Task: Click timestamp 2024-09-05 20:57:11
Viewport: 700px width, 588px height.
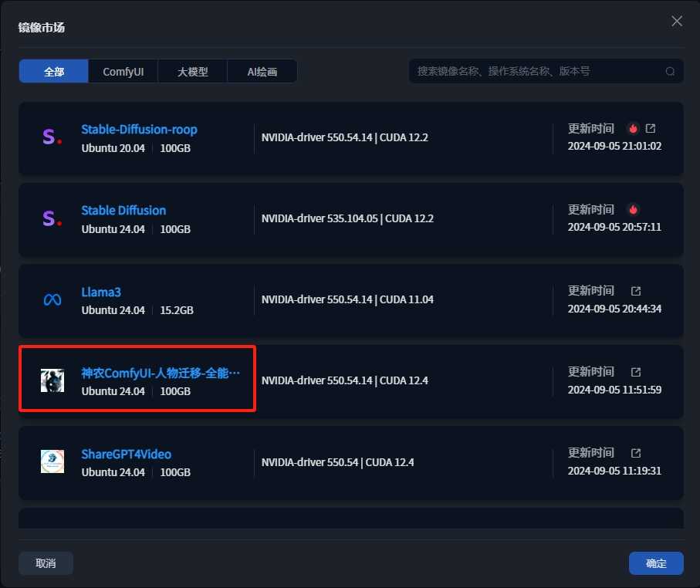Action: pyautogui.click(x=614, y=227)
